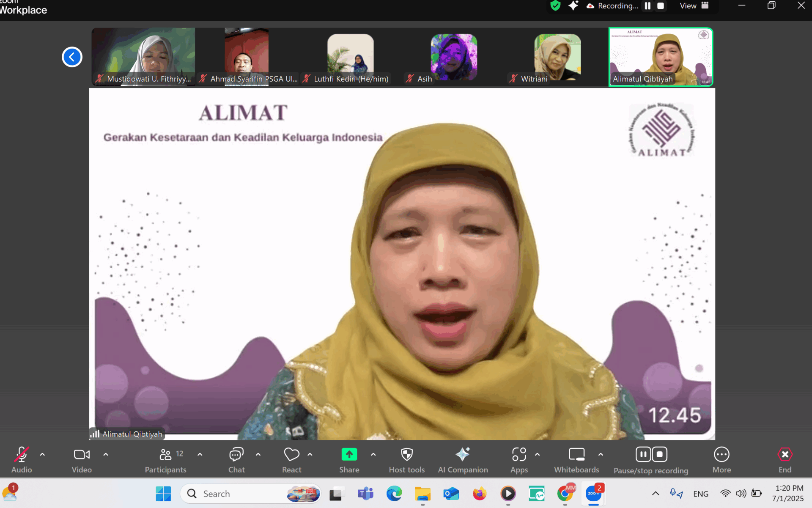The image size is (812, 508).
Task: Select Witriani's video thumbnail
Action: point(557,57)
